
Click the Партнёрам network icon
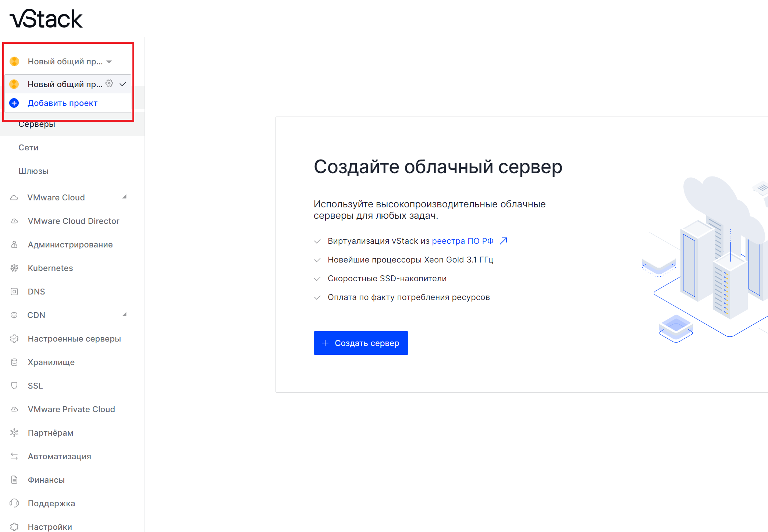(14, 433)
